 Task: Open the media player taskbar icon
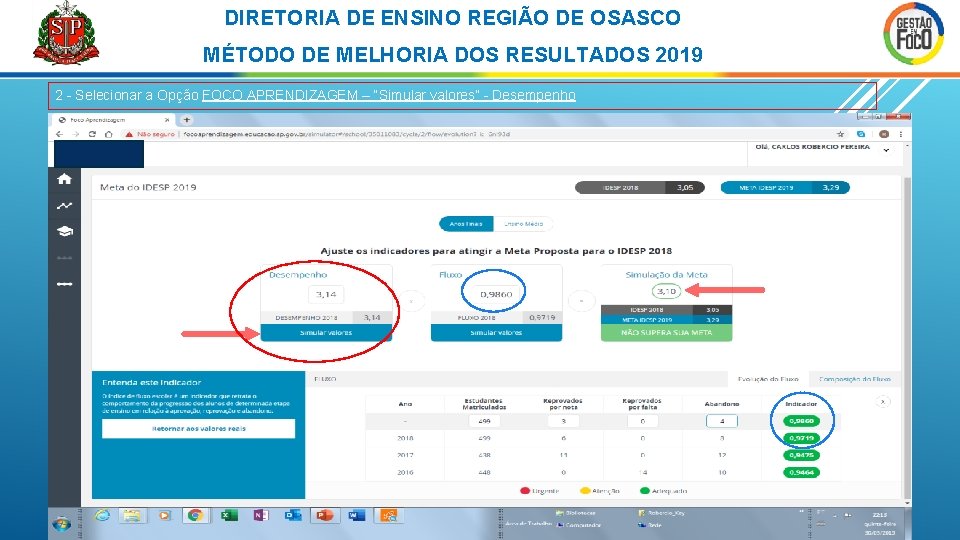tap(164, 516)
